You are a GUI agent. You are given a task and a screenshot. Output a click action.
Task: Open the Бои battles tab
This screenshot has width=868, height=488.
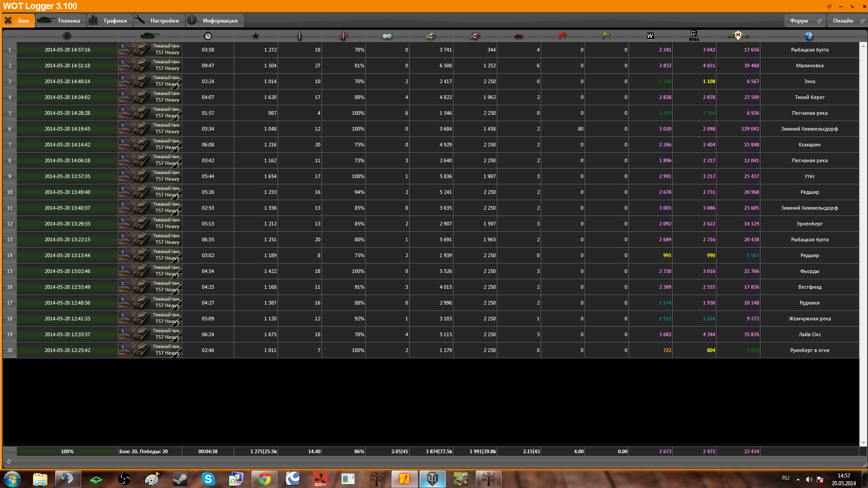(x=19, y=20)
